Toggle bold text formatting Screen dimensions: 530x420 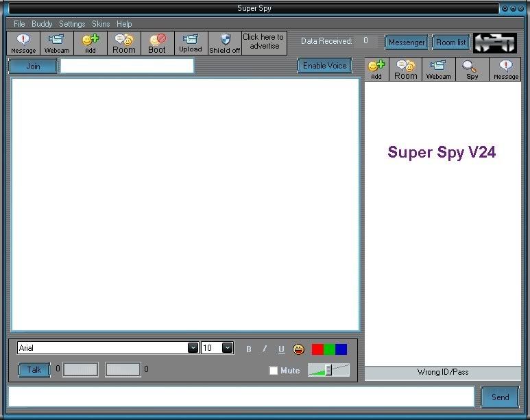pyautogui.click(x=248, y=349)
